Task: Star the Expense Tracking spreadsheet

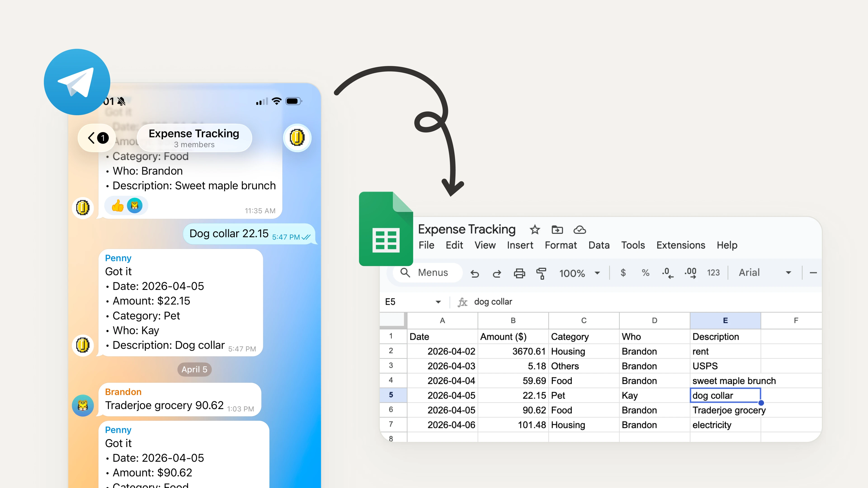Action: (x=535, y=230)
